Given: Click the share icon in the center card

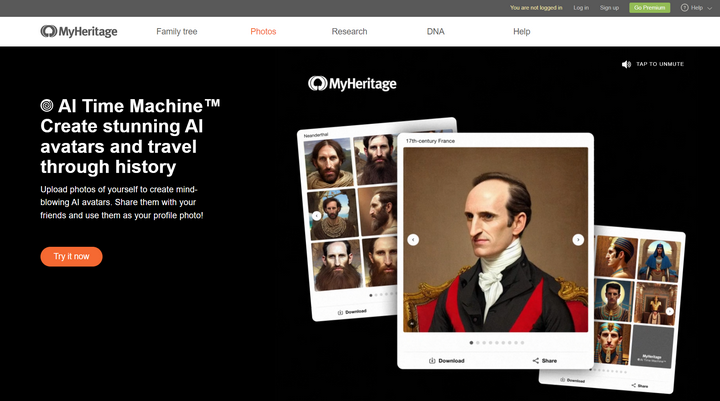Looking at the screenshot, I should coord(535,361).
